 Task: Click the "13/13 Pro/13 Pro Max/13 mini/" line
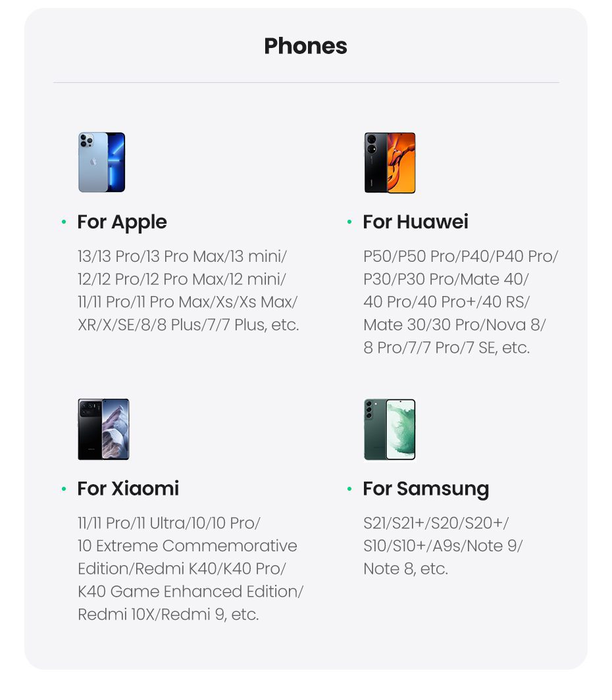[x=182, y=256]
